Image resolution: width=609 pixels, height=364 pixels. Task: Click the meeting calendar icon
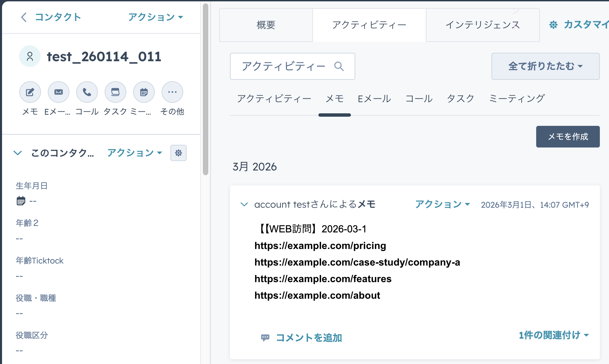[x=144, y=92]
